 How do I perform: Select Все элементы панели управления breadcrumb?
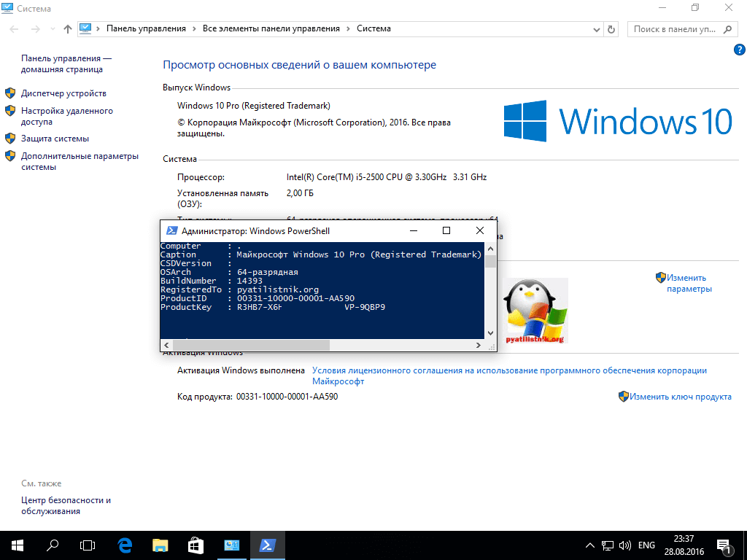click(x=271, y=28)
